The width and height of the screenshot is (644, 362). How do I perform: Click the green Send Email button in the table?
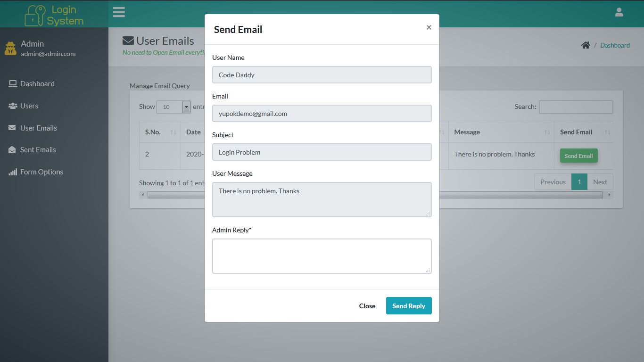[578, 156]
